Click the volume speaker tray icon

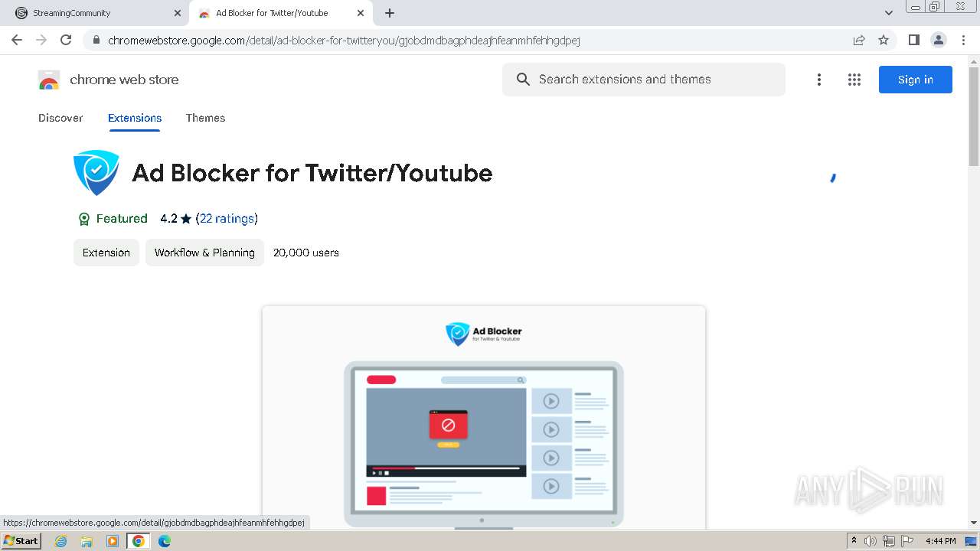[871, 541]
